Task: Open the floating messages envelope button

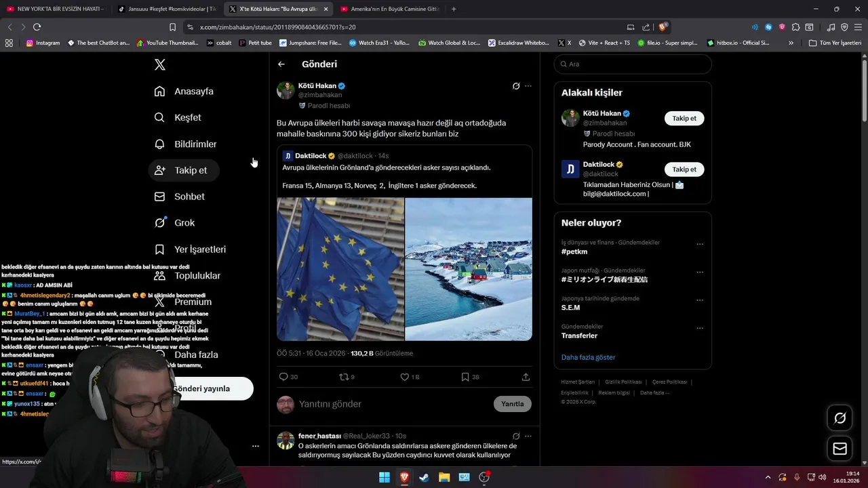Action: [840, 449]
